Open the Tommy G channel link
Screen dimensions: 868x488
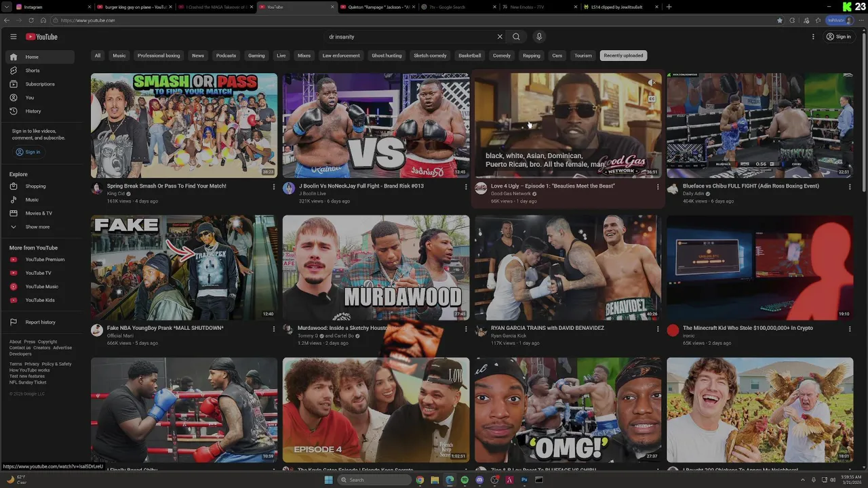[308, 336]
